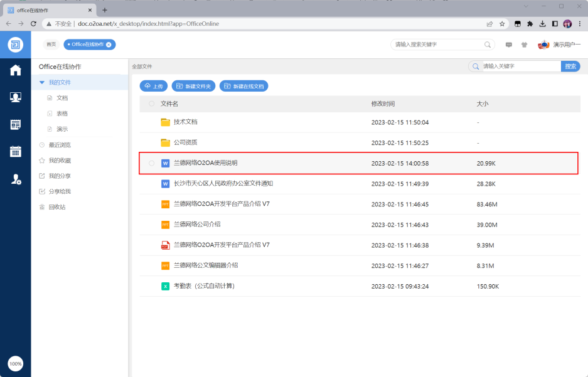Bookmark this page with the star icon
Image resolution: width=588 pixels, height=377 pixels.
502,24
